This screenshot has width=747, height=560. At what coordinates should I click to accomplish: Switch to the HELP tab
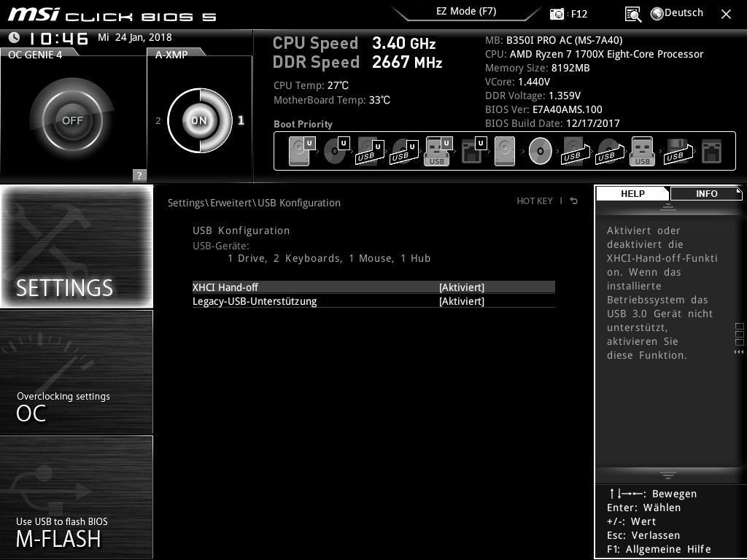632,193
